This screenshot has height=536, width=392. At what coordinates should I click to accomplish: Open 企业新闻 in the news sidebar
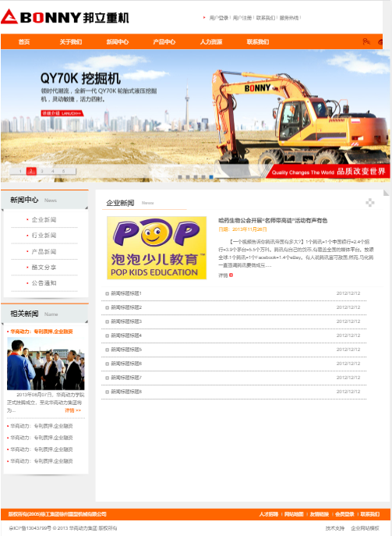click(44, 219)
